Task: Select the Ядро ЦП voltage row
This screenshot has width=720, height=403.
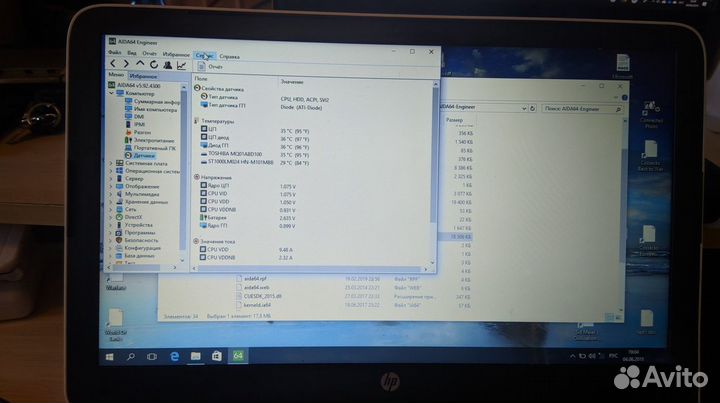Action: pyautogui.click(x=248, y=186)
